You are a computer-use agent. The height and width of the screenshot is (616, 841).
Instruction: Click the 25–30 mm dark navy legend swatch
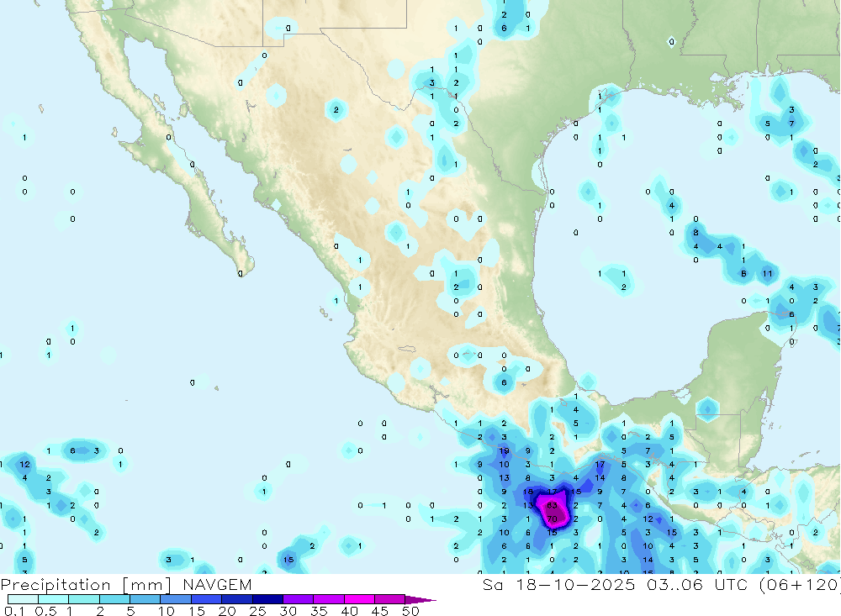pyautogui.click(x=267, y=599)
